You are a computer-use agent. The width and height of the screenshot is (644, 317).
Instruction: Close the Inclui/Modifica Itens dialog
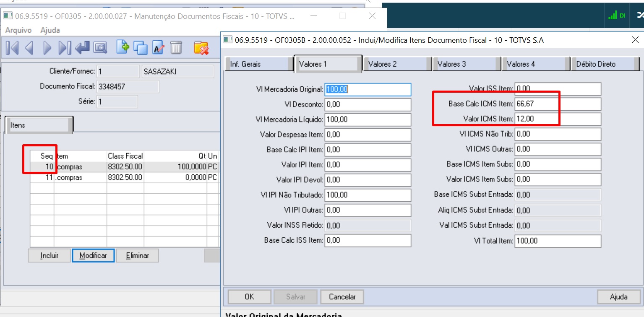635,40
